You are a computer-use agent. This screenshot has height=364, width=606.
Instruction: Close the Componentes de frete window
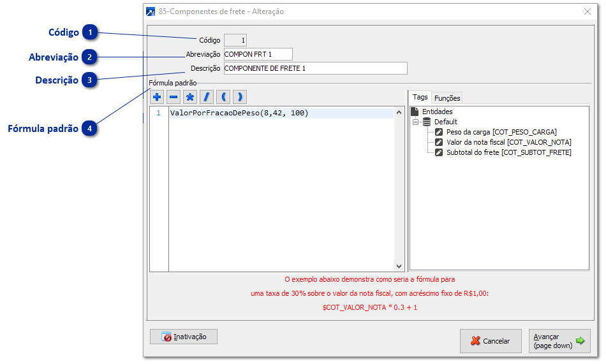pyautogui.click(x=588, y=11)
